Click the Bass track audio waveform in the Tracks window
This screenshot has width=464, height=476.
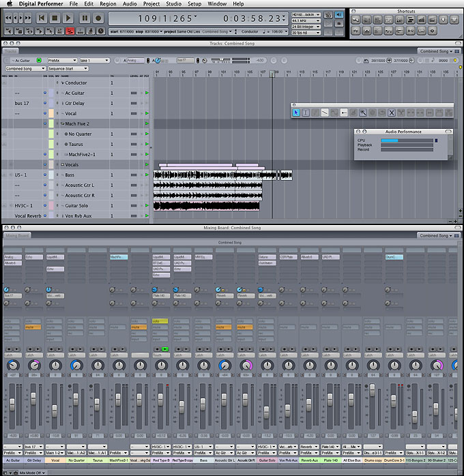tap(223, 175)
